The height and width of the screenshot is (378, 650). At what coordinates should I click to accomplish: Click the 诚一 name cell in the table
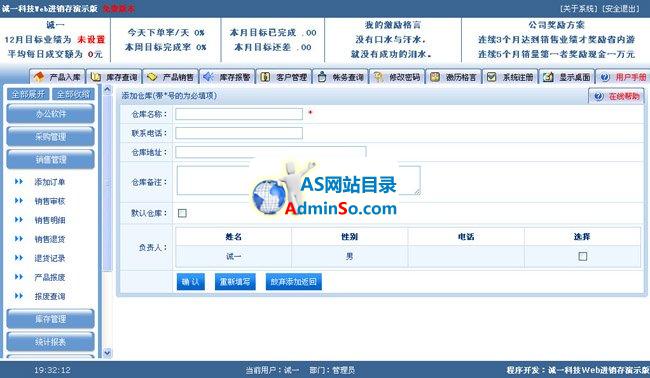click(x=233, y=257)
